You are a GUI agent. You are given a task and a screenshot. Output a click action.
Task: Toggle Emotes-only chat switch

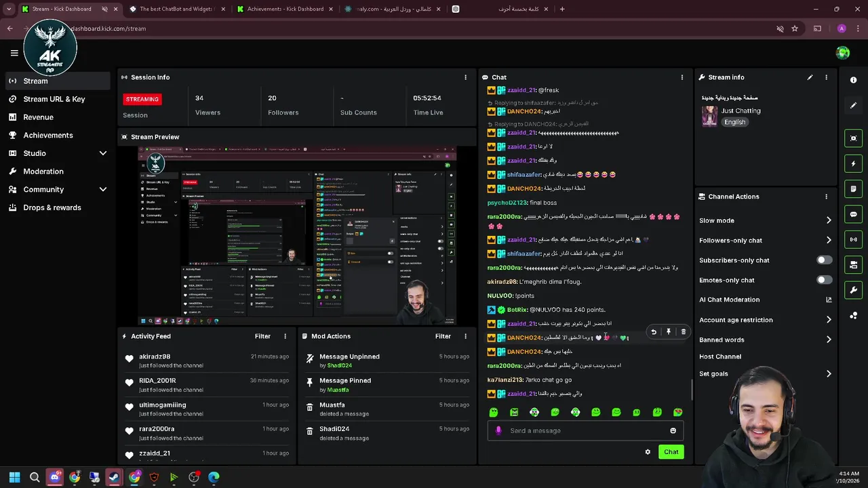pos(824,280)
